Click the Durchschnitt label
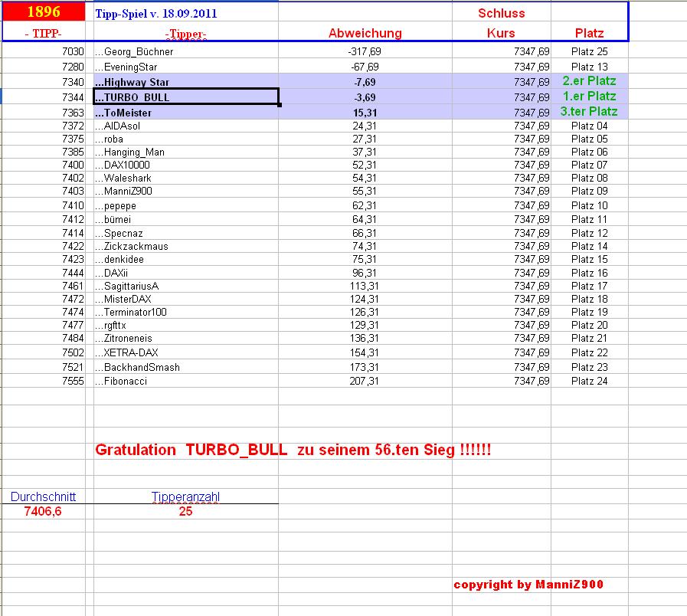The height and width of the screenshot is (616, 687). click(x=44, y=496)
